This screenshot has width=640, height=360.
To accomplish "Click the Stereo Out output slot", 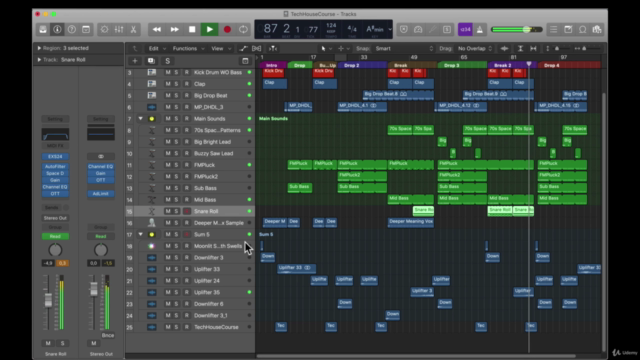I will pos(55,218).
